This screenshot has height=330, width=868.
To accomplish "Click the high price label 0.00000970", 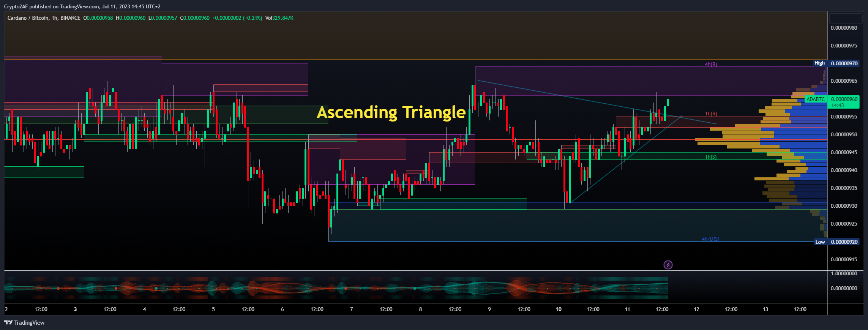I will (x=844, y=63).
